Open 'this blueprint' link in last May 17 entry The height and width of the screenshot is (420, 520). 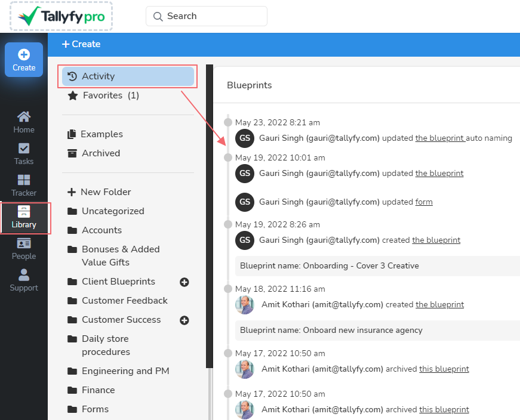444,409
